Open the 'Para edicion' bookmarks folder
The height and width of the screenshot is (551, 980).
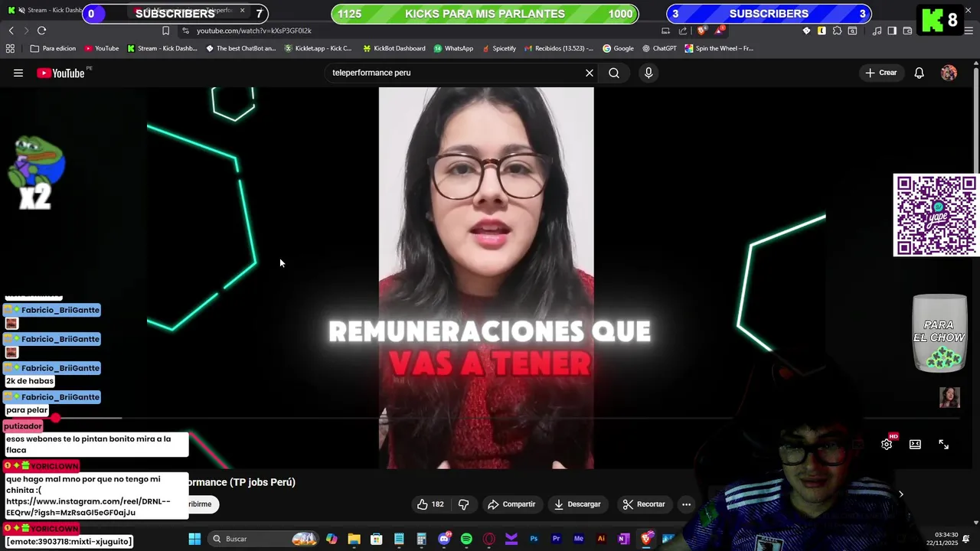(x=53, y=48)
